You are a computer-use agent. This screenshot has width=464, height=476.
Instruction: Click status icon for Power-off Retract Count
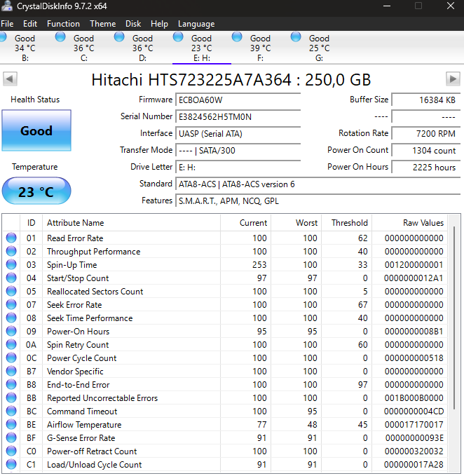point(11,451)
